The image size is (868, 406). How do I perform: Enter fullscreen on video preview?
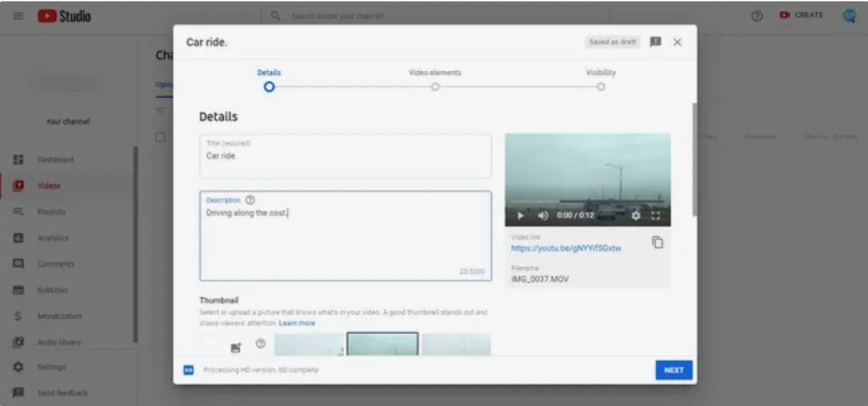[656, 216]
